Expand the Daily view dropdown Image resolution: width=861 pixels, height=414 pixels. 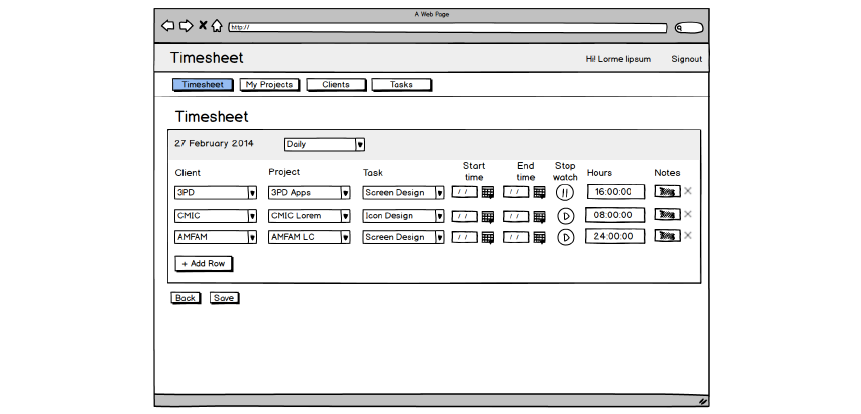pos(360,144)
